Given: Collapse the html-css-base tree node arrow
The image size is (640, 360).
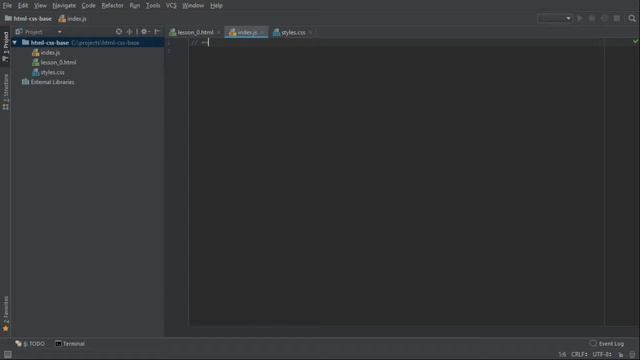Looking at the screenshot, I should [x=15, y=42].
